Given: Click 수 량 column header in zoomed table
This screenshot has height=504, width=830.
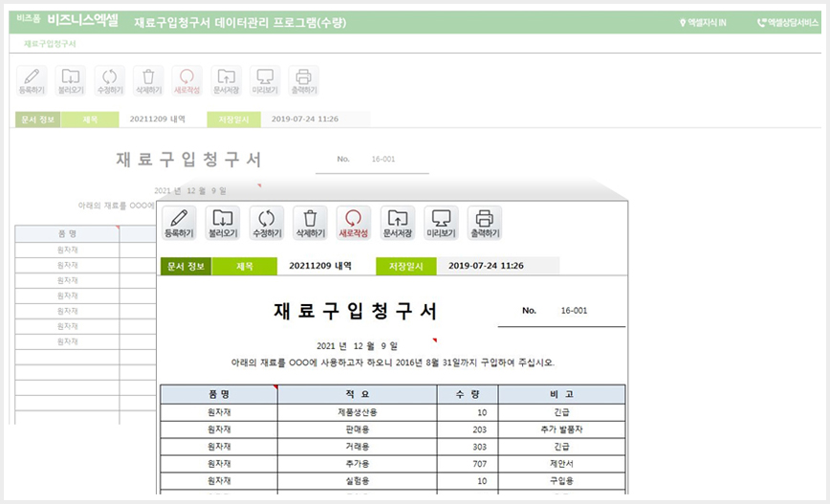Looking at the screenshot, I should pyautogui.click(x=468, y=394).
